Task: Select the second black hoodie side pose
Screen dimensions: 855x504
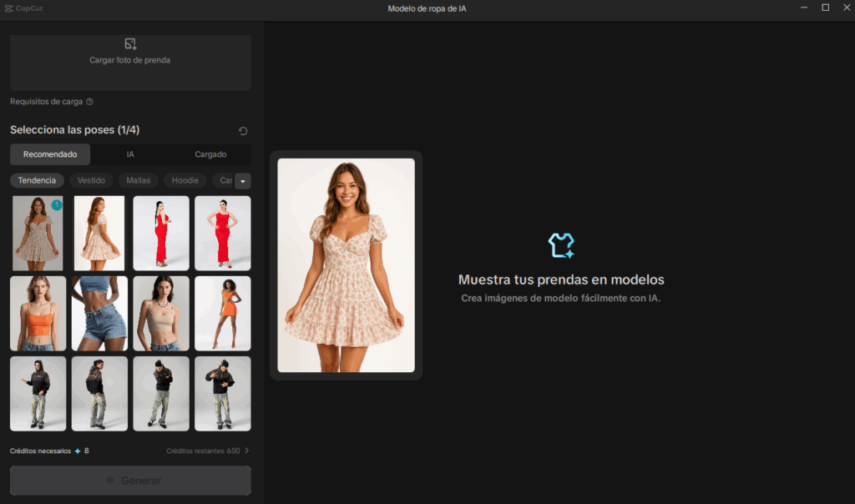Action: click(x=100, y=394)
